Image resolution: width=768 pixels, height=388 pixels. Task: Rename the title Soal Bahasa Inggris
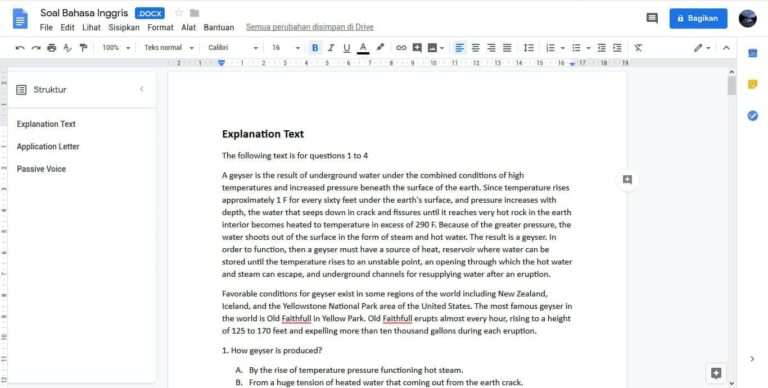coord(84,13)
